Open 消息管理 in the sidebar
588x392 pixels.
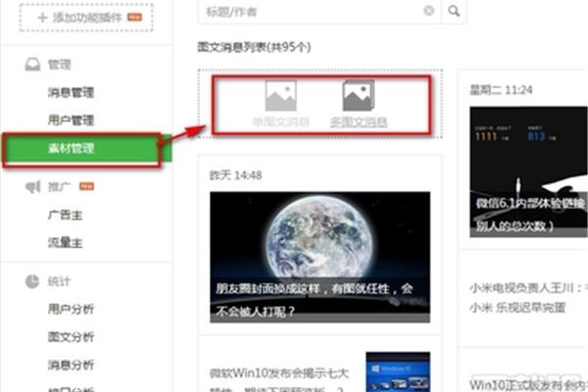point(71,92)
